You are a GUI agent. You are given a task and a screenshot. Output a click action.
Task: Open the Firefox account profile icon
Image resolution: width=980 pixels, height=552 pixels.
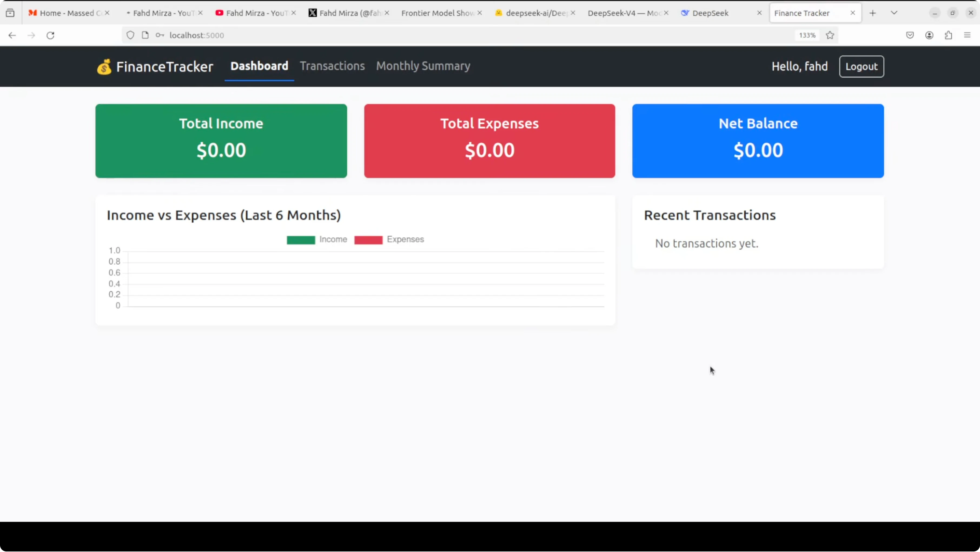click(929, 35)
